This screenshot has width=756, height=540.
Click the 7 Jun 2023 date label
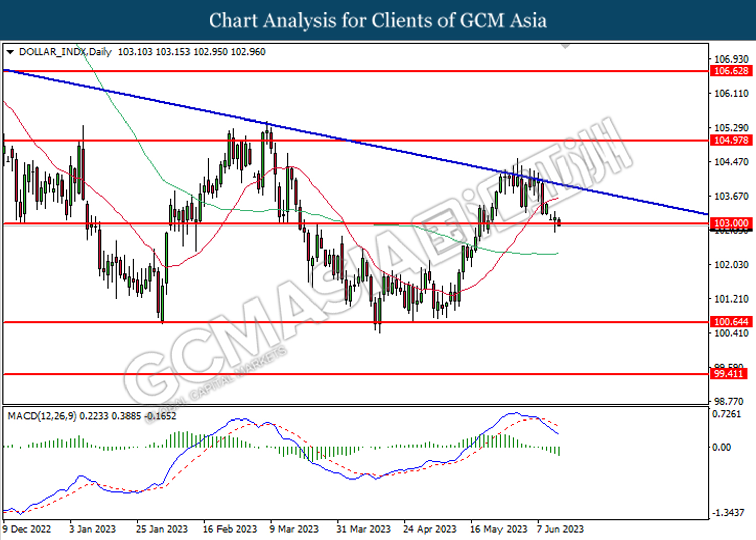pyautogui.click(x=560, y=529)
